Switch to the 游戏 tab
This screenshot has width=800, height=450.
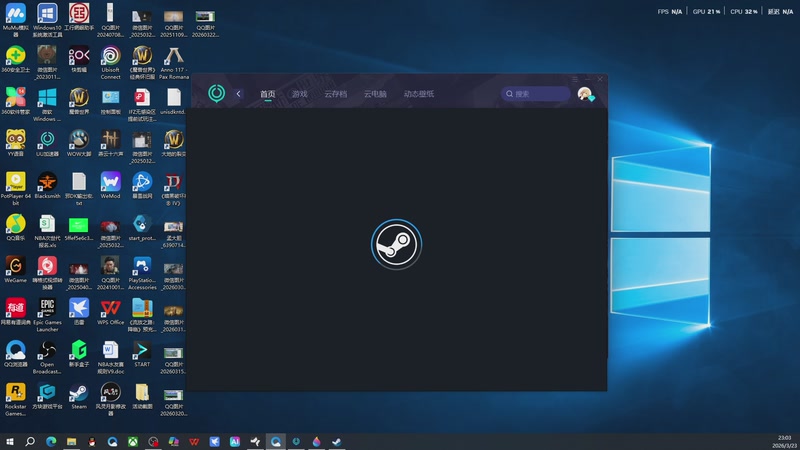point(299,94)
